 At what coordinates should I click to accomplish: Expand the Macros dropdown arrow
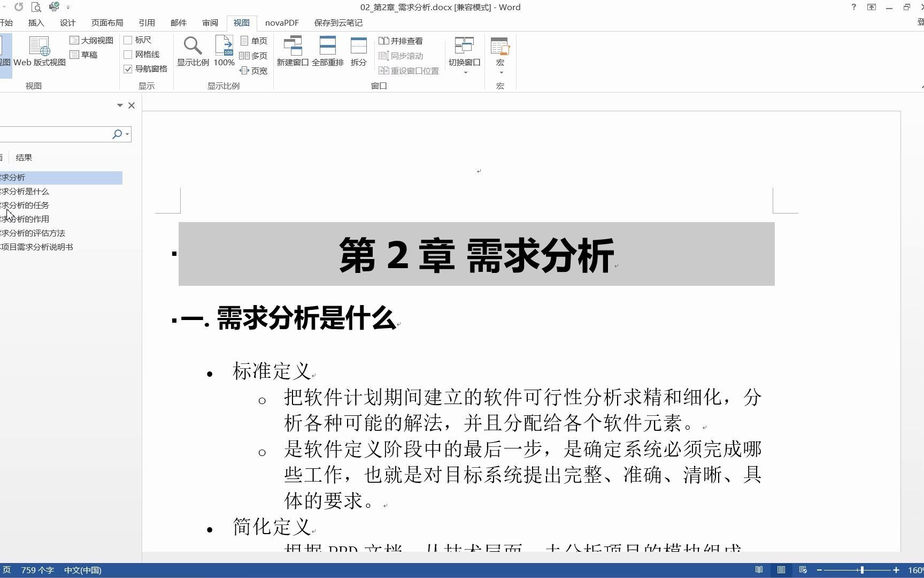pos(501,73)
